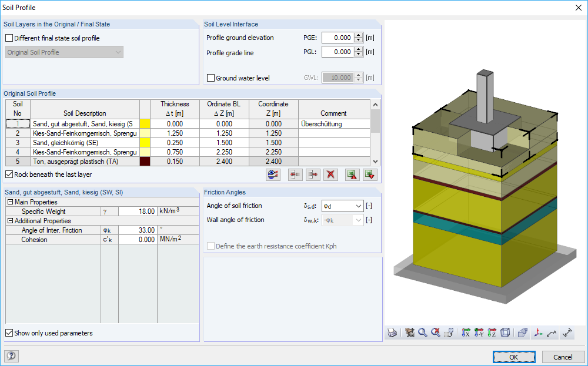
Task: Edit the Cohesion value 0.000
Action: point(138,239)
